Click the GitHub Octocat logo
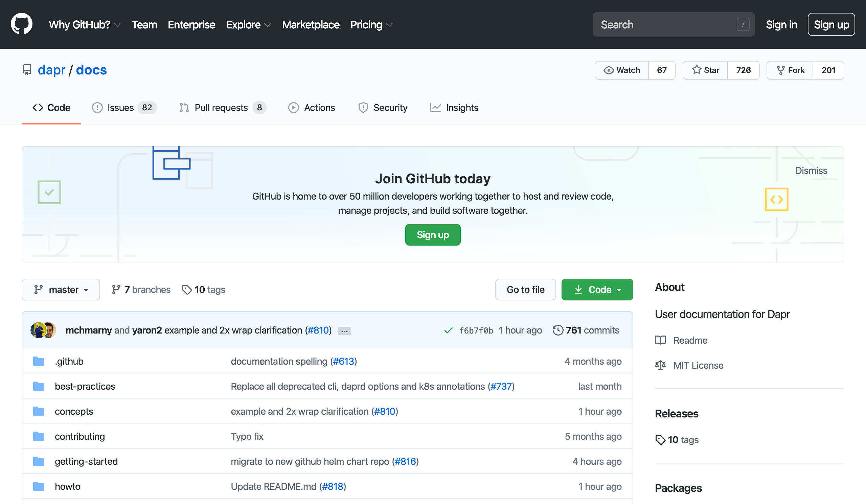Viewport: 866px width, 504px height. tap(22, 24)
